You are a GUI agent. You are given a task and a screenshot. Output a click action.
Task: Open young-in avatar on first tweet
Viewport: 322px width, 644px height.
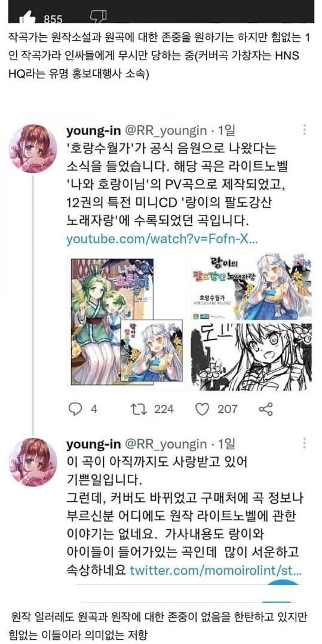pos(33,148)
